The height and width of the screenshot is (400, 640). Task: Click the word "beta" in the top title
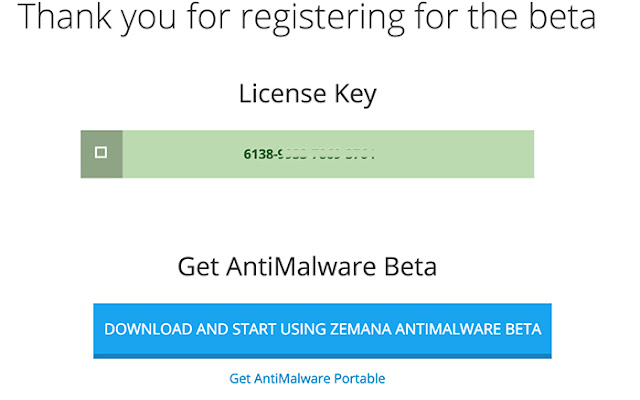[562, 18]
